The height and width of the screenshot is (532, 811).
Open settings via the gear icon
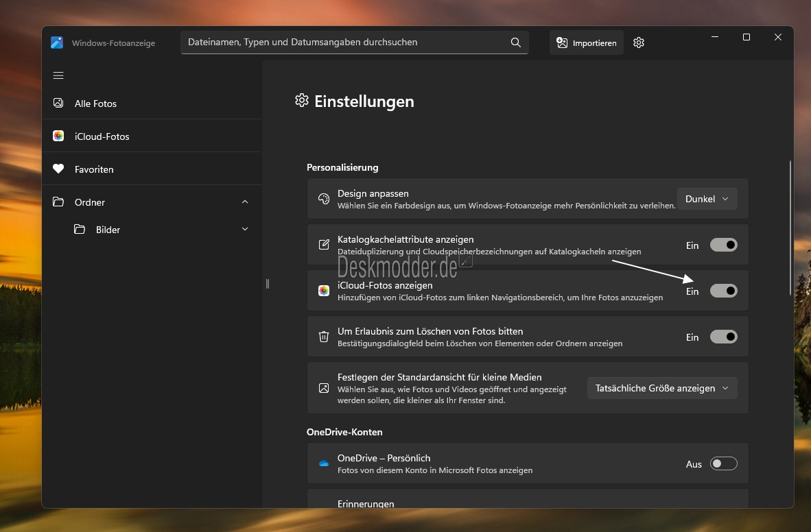[639, 43]
